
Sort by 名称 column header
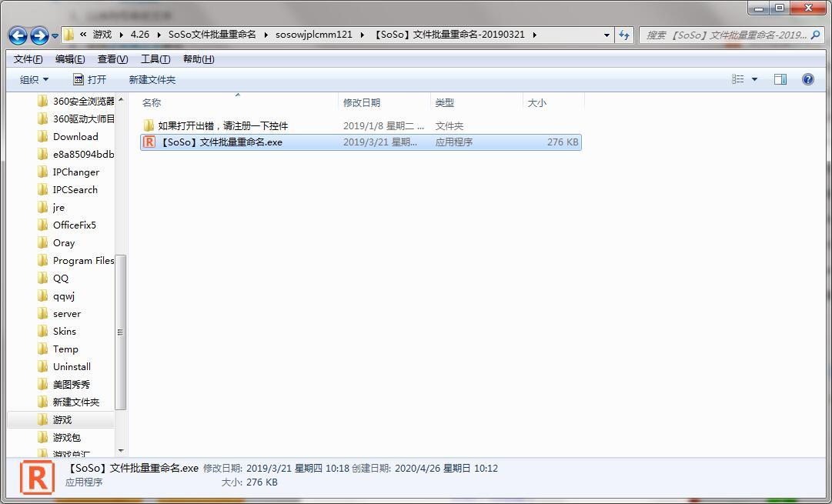(152, 102)
